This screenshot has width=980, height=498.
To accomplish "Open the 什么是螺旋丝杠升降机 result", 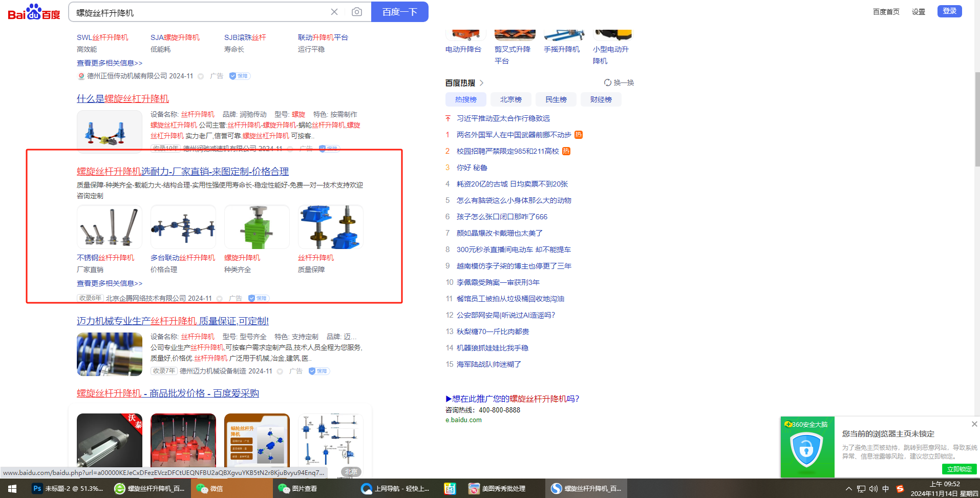I will tap(123, 99).
